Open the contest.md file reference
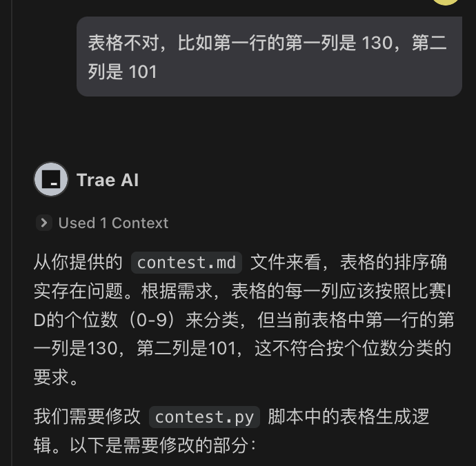Screen dimensions: 476x466 tap(186, 263)
